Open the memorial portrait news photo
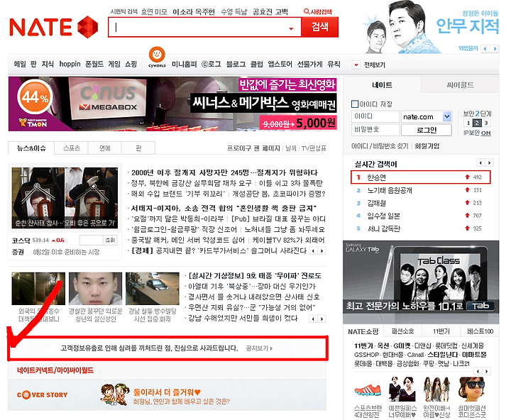 pos(65,198)
